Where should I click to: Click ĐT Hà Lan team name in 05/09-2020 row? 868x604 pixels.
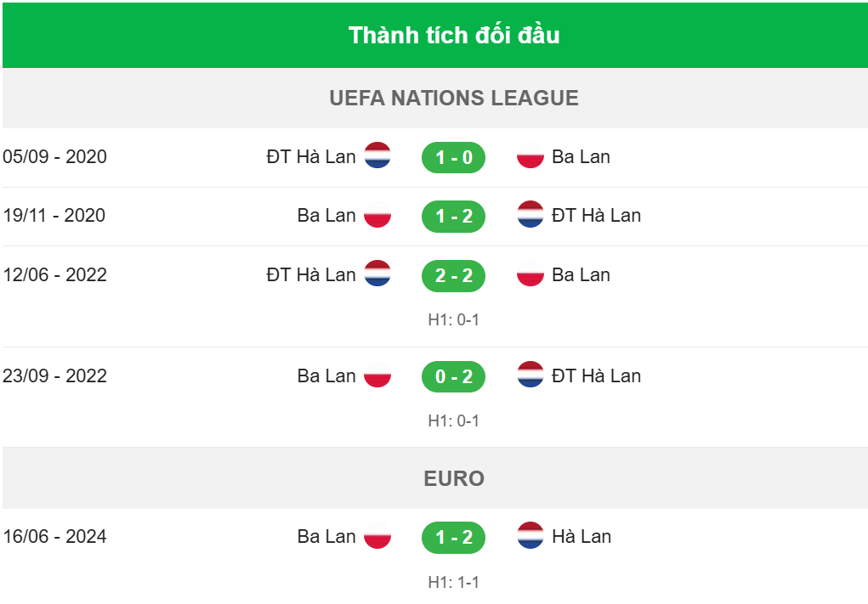click(311, 156)
